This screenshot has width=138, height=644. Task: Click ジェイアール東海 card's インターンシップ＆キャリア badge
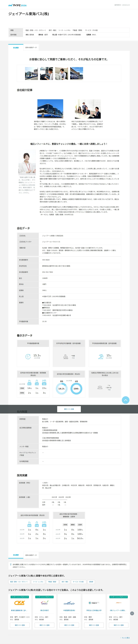pyautogui.click(x=118, y=597)
